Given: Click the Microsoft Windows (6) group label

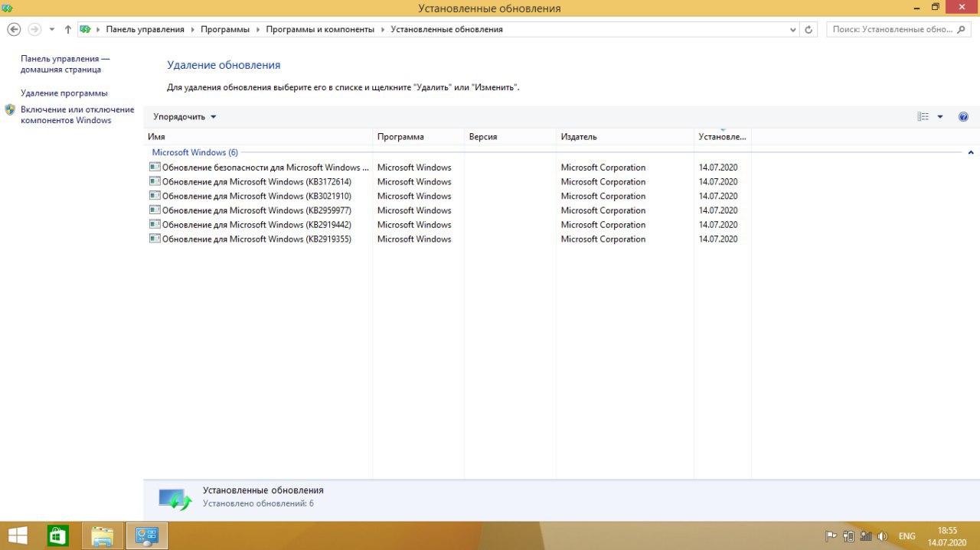Looking at the screenshot, I should click(x=194, y=152).
